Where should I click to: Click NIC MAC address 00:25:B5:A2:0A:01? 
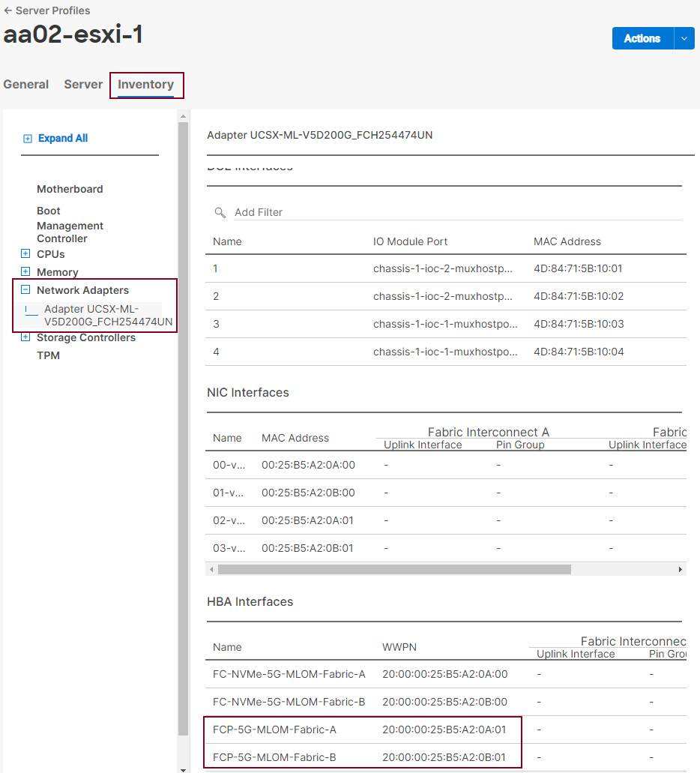point(307,520)
